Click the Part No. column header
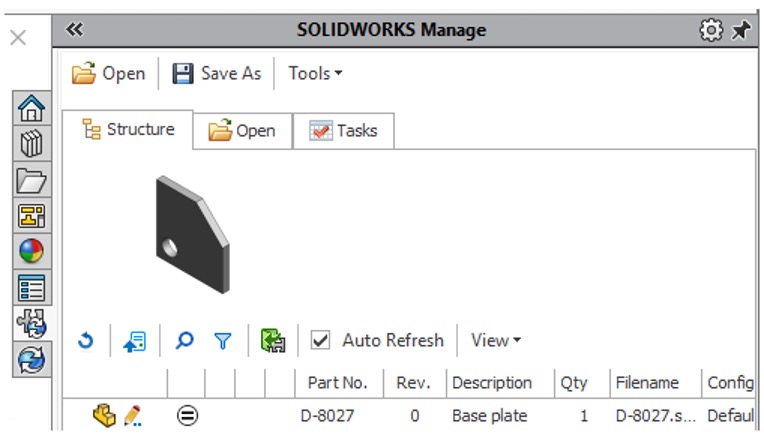764x436 pixels. (338, 383)
